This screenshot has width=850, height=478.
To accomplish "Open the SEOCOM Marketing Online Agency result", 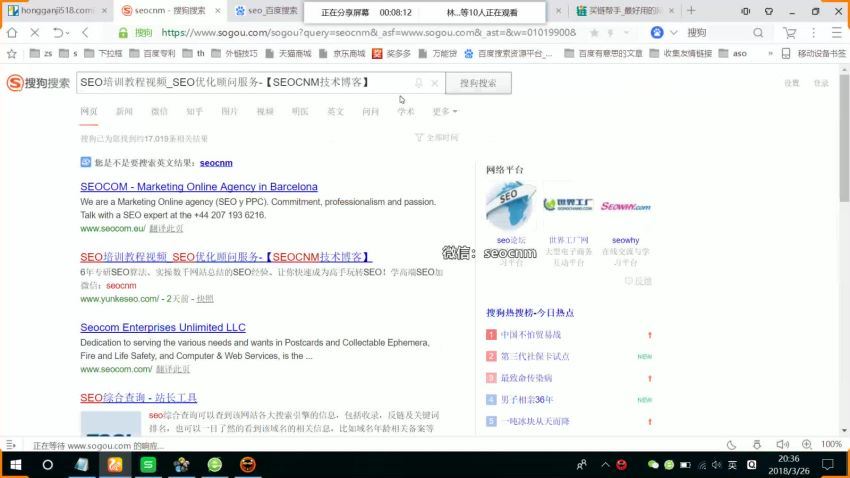I will point(199,186).
